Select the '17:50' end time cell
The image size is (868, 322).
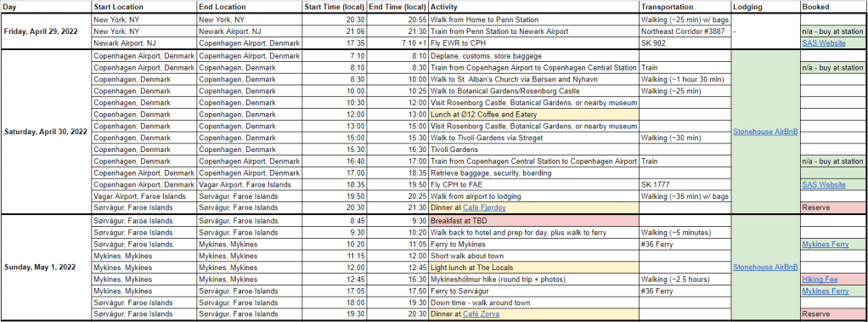click(397, 291)
